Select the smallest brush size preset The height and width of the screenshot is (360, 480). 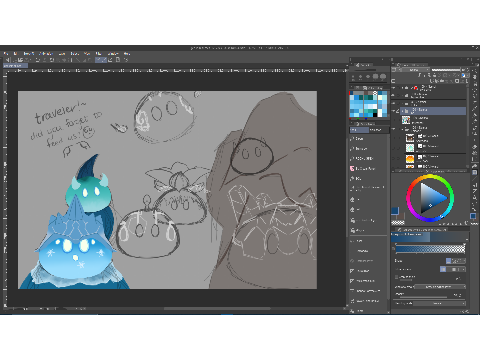[x=353, y=77]
